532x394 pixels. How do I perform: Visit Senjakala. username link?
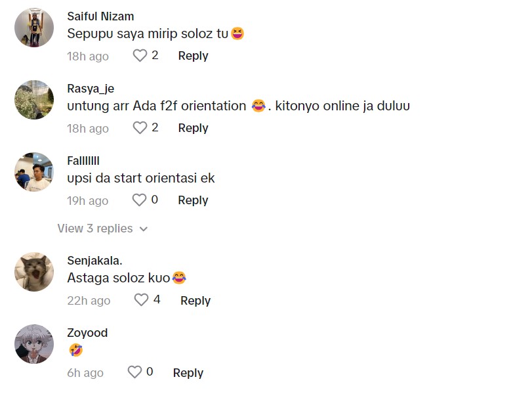coord(94,261)
